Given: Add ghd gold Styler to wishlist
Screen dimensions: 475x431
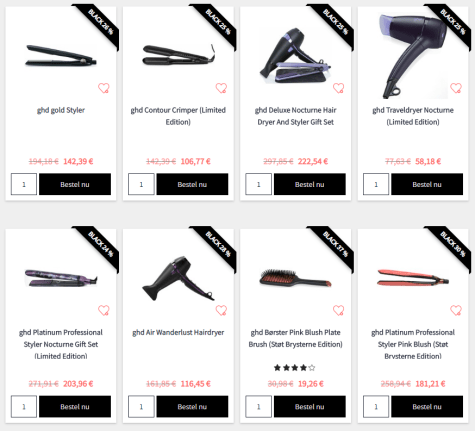Looking at the screenshot, I should [x=104, y=88].
